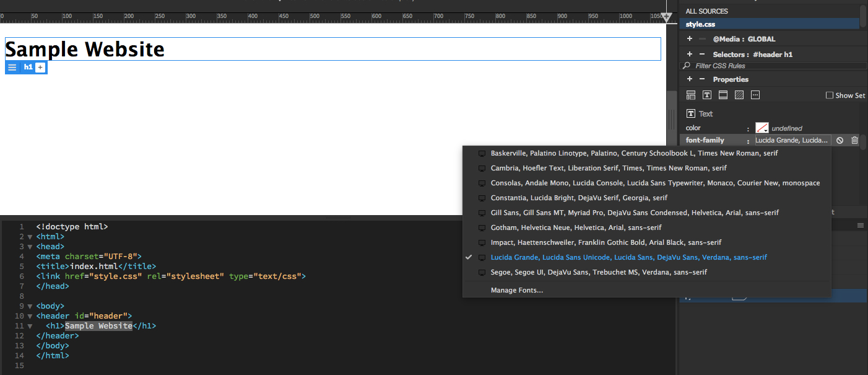Click the font-family property label
868x375 pixels.
pyautogui.click(x=705, y=141)
